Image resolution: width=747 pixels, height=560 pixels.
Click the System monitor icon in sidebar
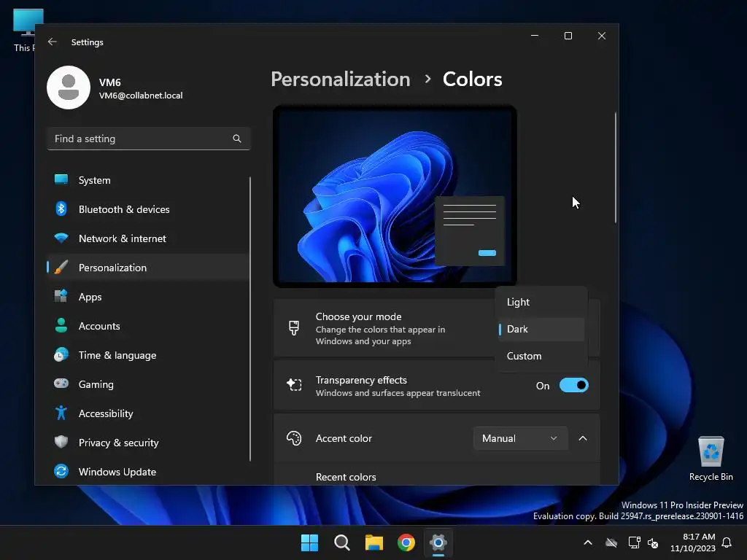61,179
